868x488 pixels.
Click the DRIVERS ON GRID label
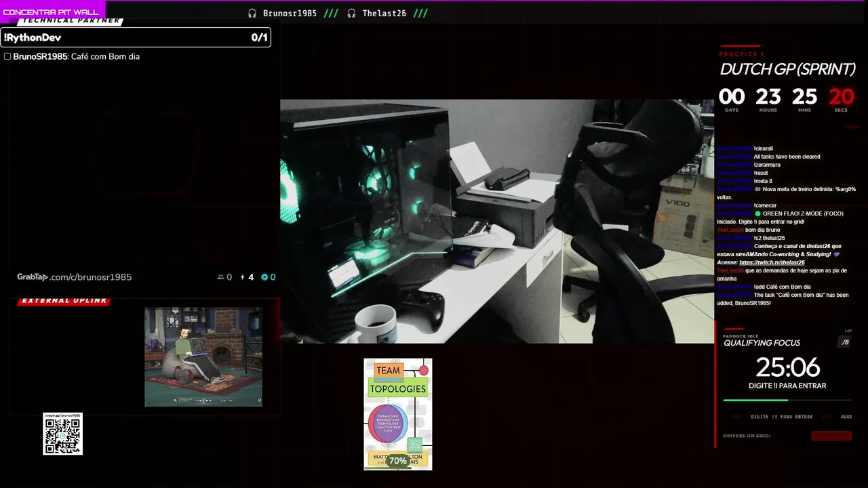pyautogui.click(x=747, y=436)
